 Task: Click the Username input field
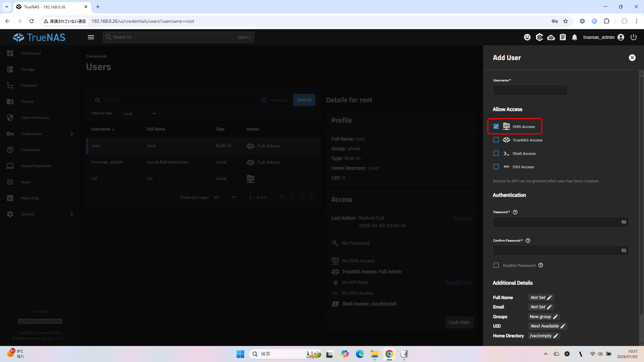(530, 90)
